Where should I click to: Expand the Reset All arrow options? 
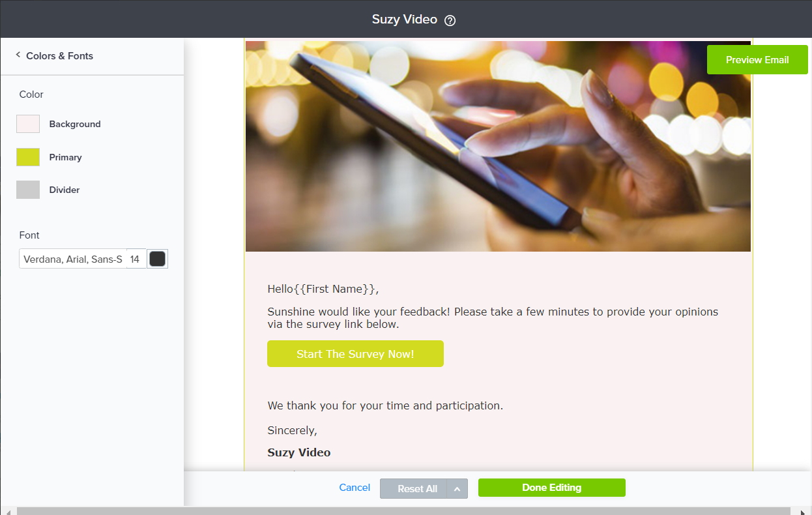(457, 489)
